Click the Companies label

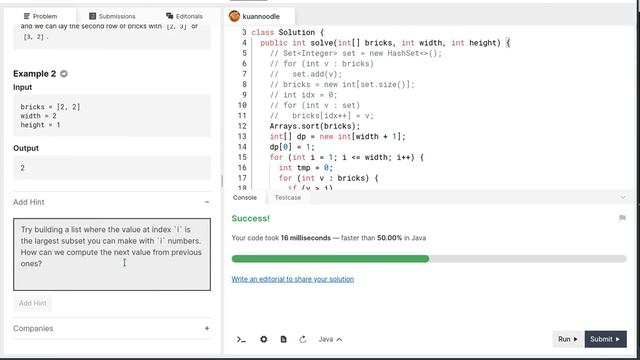pos(33,329)
